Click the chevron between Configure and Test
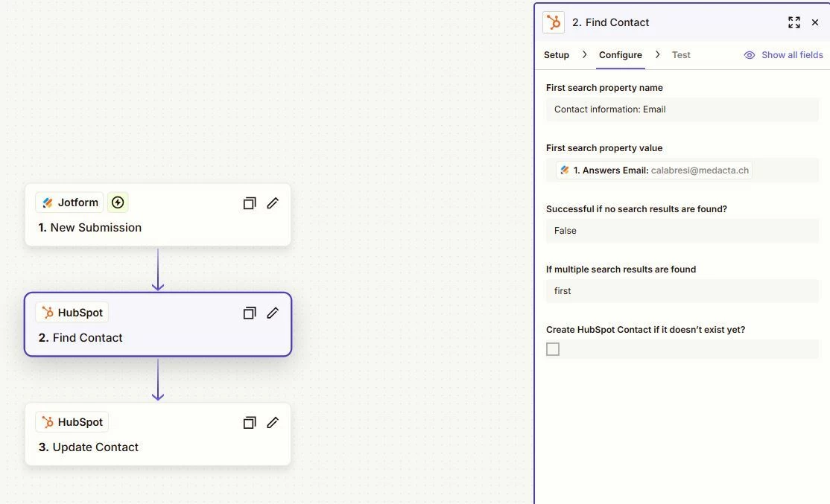 tap(657, 54)
